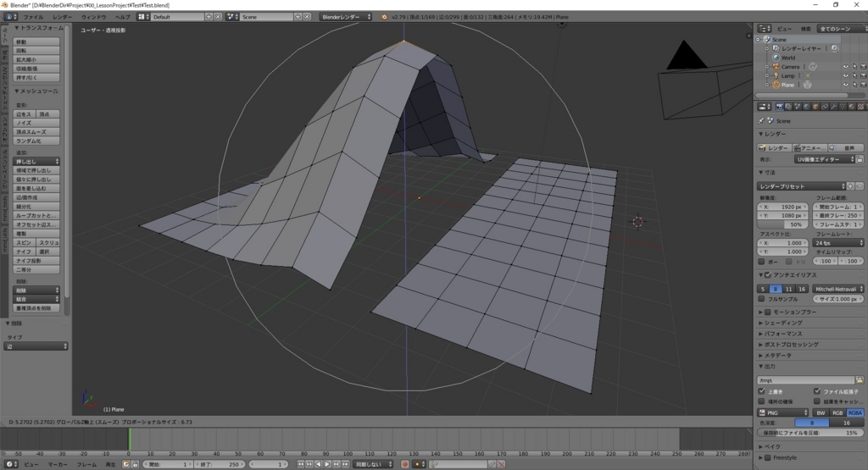
Task: Open the Mitchell-Netravali filter dropdown
Action: tap(838, 289)
